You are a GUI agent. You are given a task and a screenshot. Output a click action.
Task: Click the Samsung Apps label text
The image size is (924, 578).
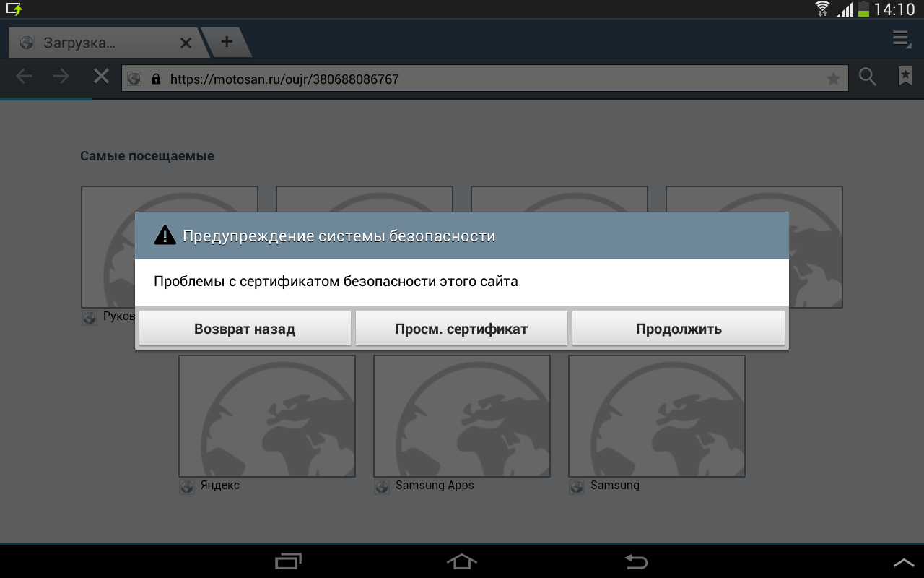click(435, 486)
